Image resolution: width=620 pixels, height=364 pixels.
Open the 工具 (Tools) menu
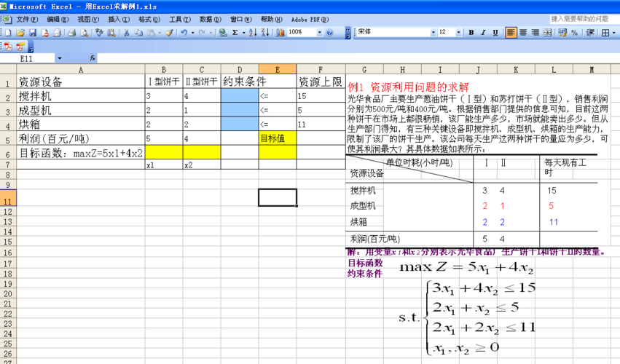click(x=180, y=20)
